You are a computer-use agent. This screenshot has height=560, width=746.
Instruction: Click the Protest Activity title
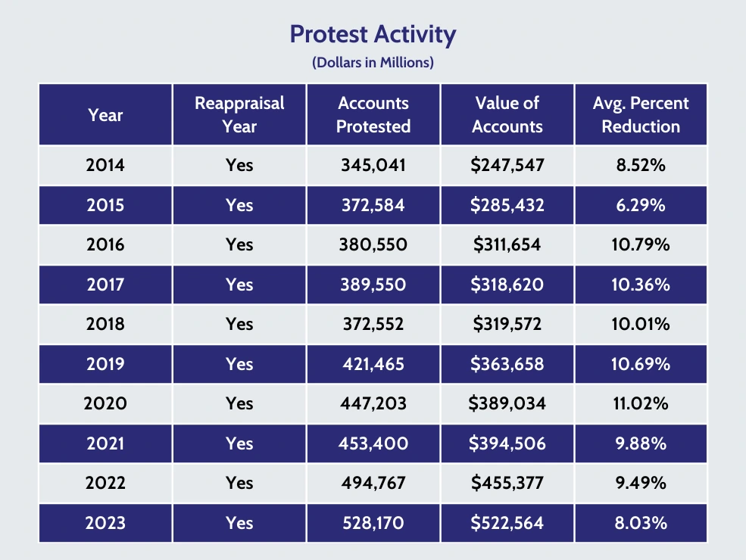373,35
